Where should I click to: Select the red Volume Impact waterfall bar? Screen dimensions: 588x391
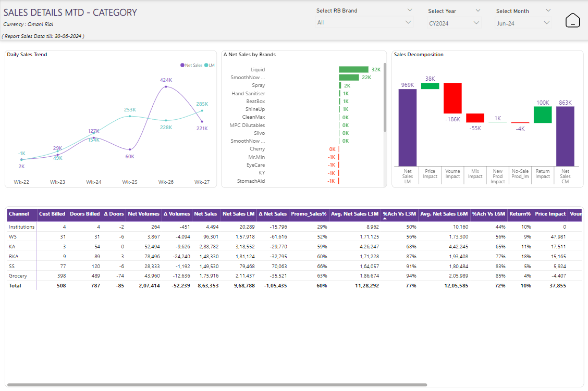coord(452,98)
